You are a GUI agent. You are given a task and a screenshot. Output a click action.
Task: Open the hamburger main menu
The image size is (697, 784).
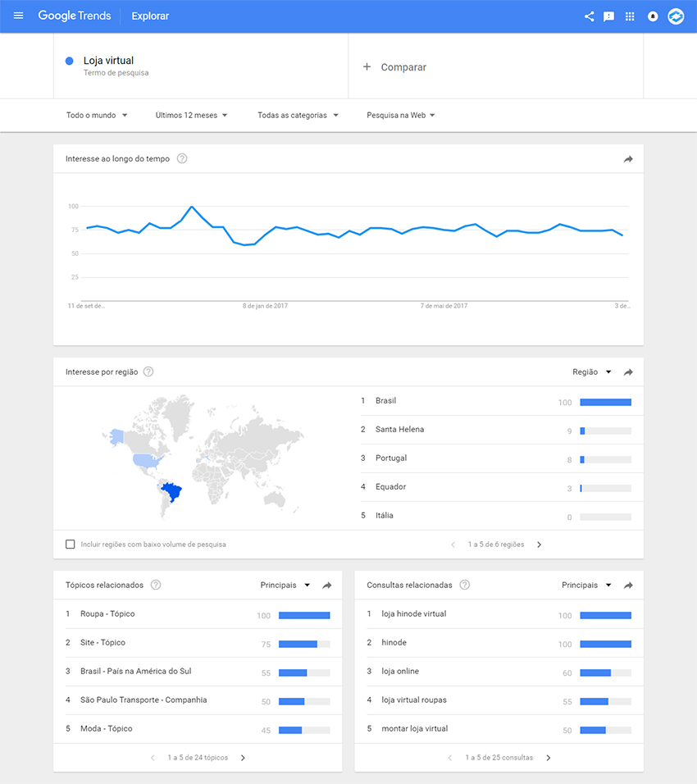(19, 16)
